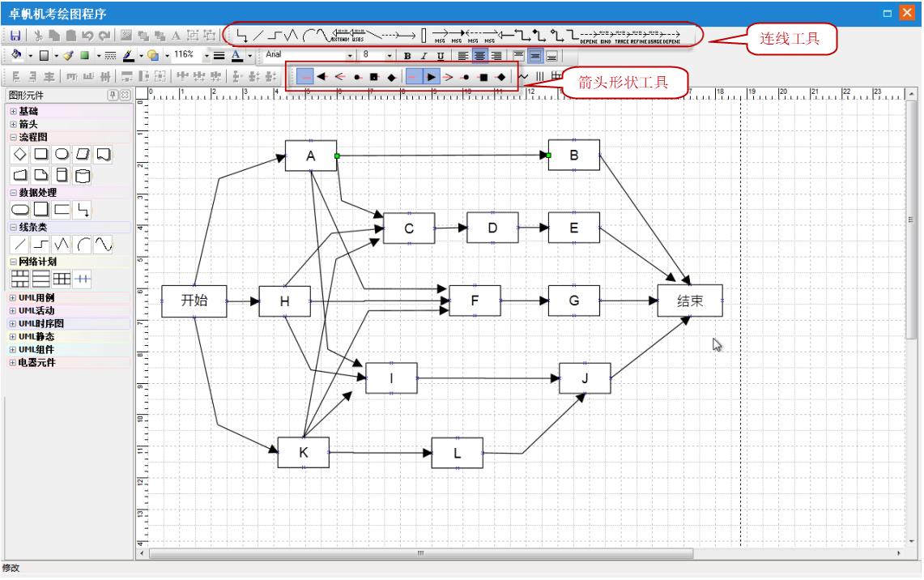This screenshot has width=924, height=580.
Task: Collapse the 数据处理 shape category
Action: tap(13, 192)
